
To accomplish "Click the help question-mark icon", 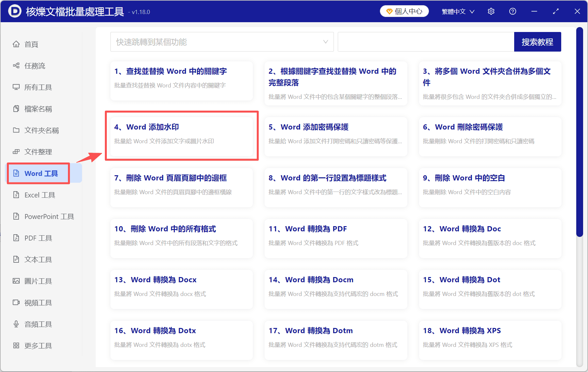I will tap(513, 11).
